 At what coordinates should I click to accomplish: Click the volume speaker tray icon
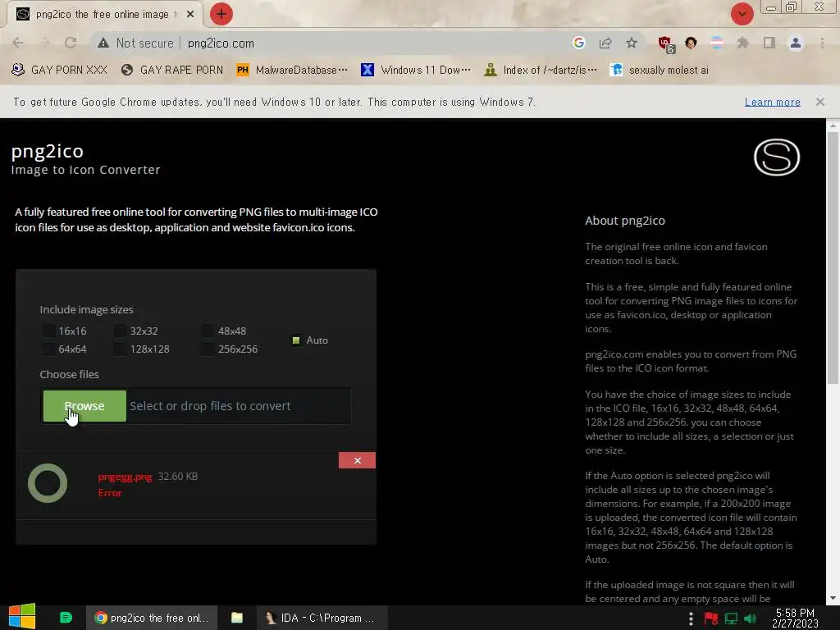tap(750, 619)
